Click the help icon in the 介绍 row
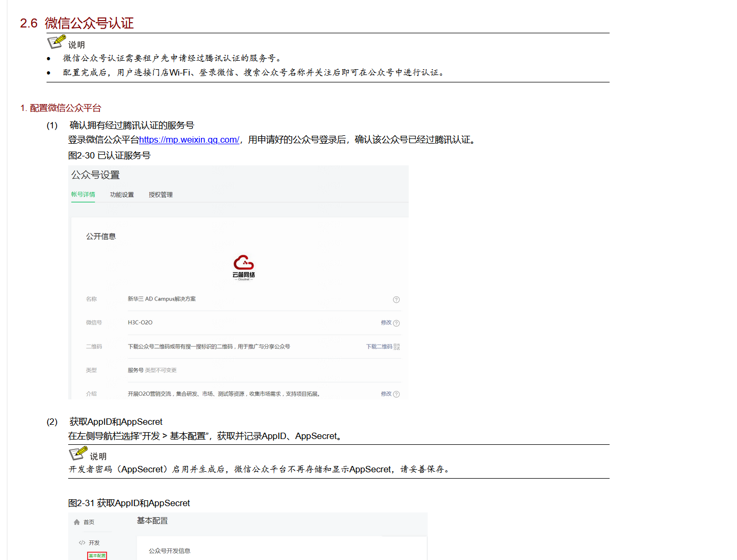 pyautogui.click(x=397, y=394)
